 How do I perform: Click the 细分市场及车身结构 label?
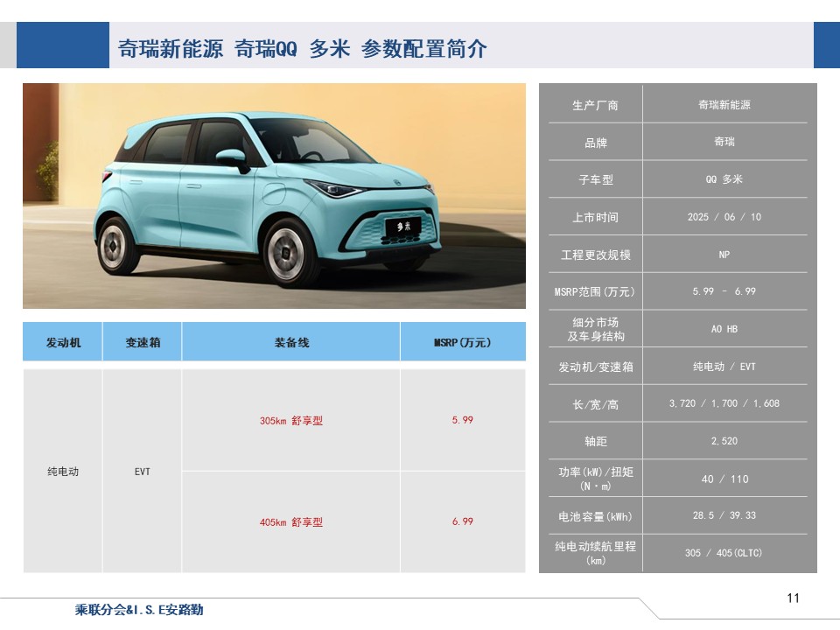pos(595,329)
